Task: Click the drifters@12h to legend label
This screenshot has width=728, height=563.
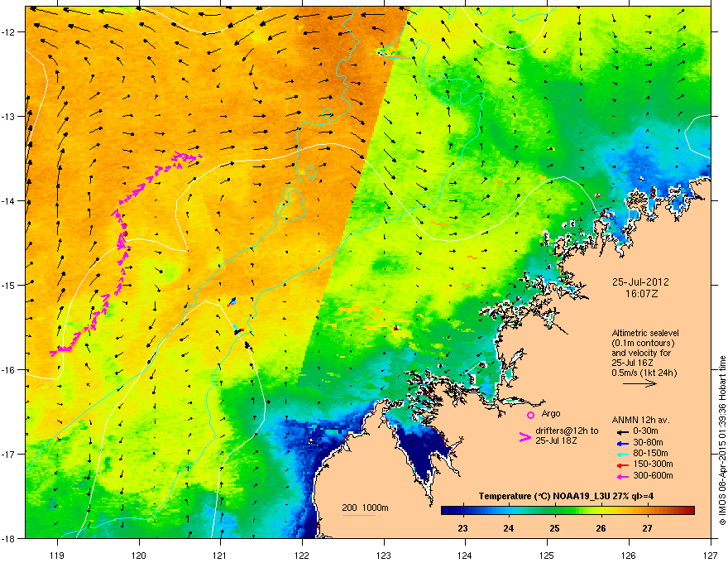Action: pyautogui.click(x=567, y=431)
